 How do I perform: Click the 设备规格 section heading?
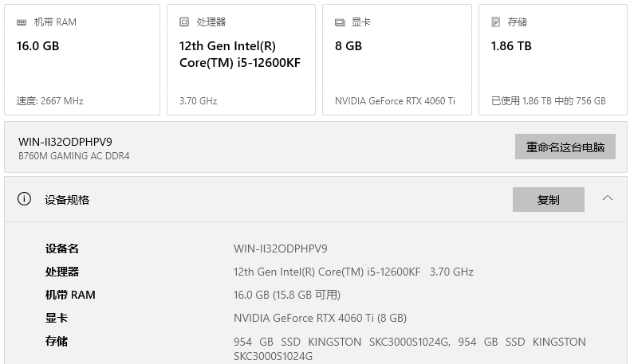[67, 200]
